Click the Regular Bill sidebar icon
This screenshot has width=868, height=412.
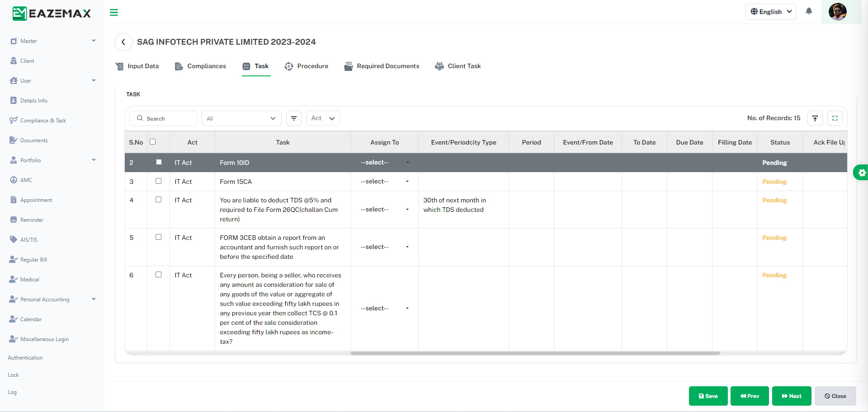[x=14, y=260]
